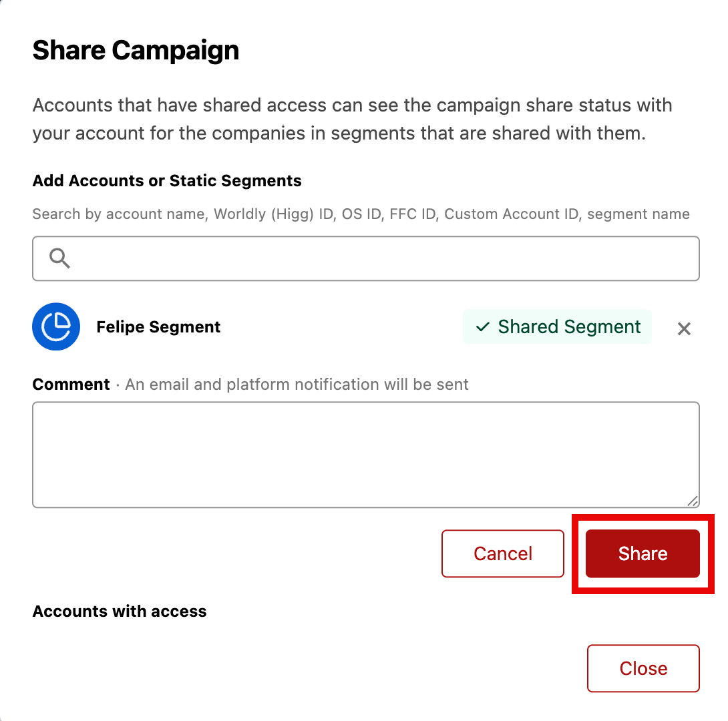The height and width of the screenshot is (721, 728).
Task: Click the Accounts with access heading
Action: point(120,611)
